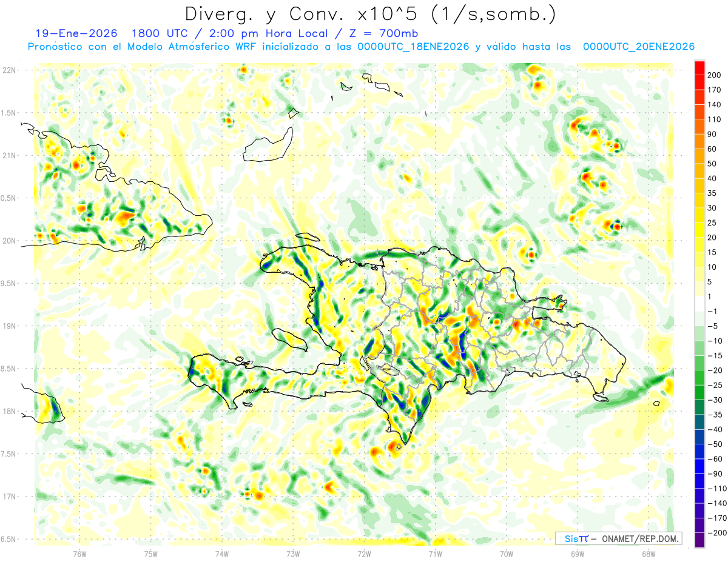The height and width of the screenshot is (562, 728).
Task: Click the '68W' longitude label
Action: [x=649, y=554]
